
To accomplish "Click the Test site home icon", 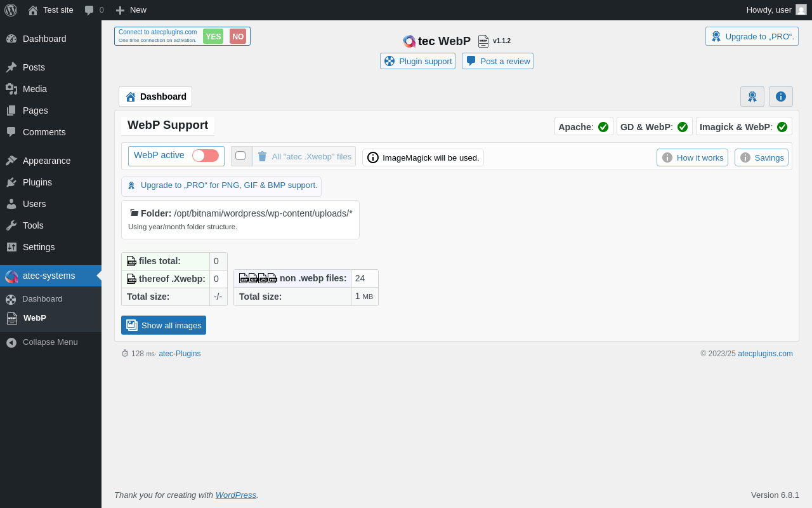I will click(33, 10).
